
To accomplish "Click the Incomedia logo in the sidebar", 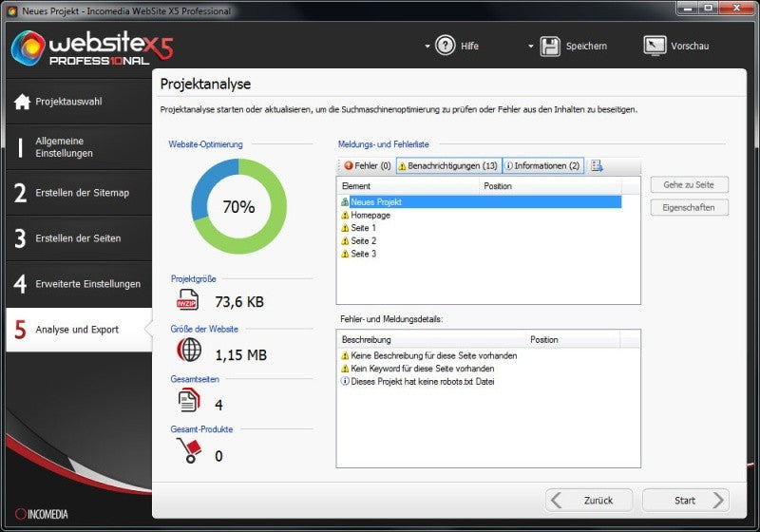I will coord(42,514).
